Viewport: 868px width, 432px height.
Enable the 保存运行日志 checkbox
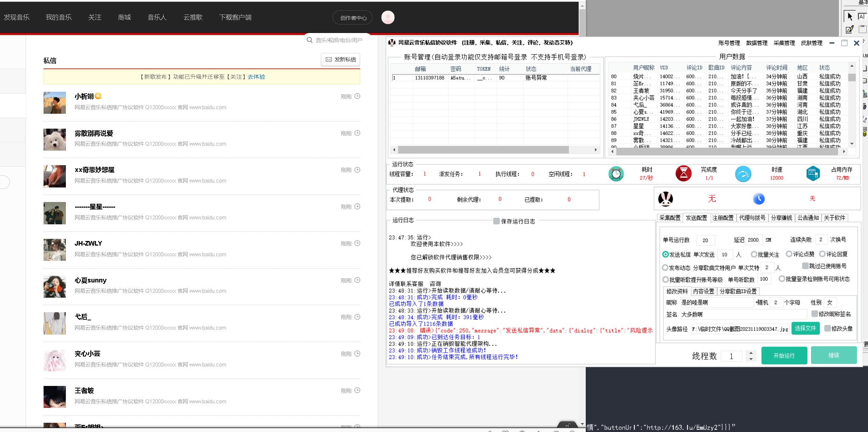pos(497,221)
